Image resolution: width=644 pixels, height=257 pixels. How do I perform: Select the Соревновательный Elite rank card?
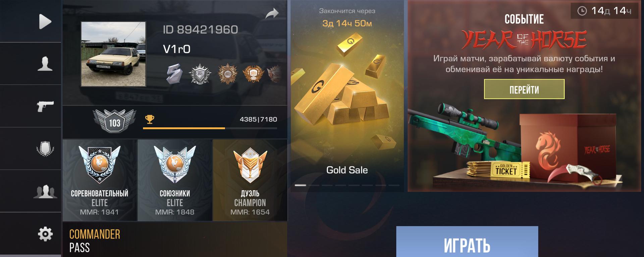(x=100, y=180)
